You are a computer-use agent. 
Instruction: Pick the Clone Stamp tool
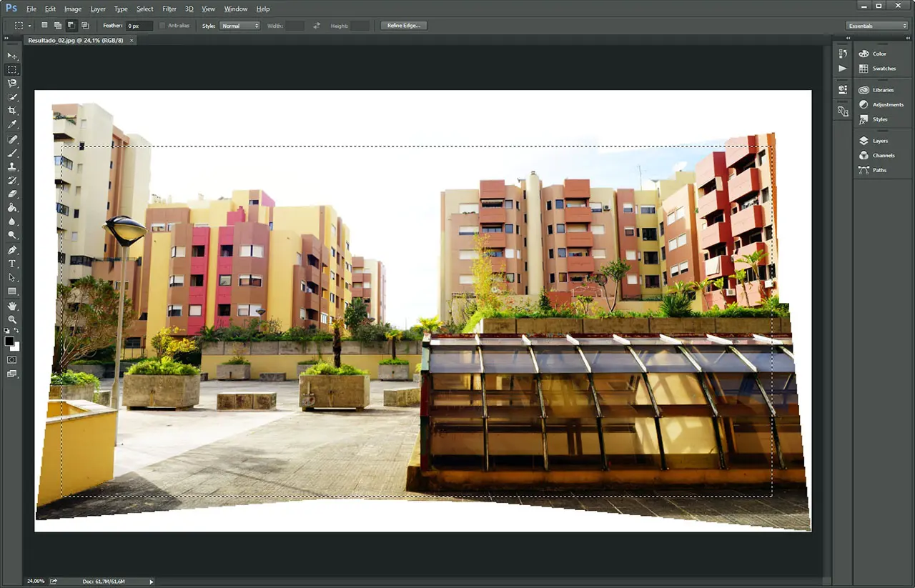(x=12, y=166)
